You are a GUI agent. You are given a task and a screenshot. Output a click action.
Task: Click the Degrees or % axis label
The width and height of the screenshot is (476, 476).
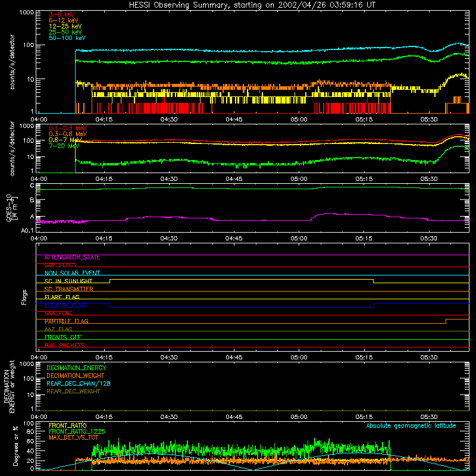(x=15, y=446)
